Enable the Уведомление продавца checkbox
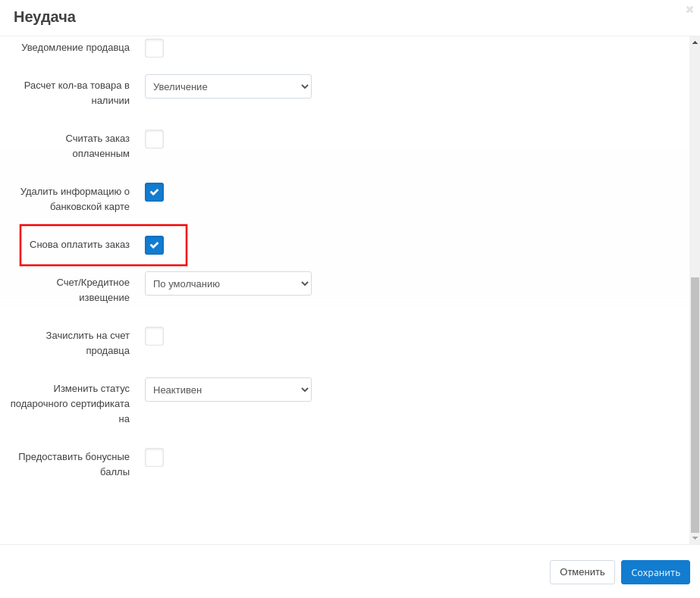 coord(154,49)
